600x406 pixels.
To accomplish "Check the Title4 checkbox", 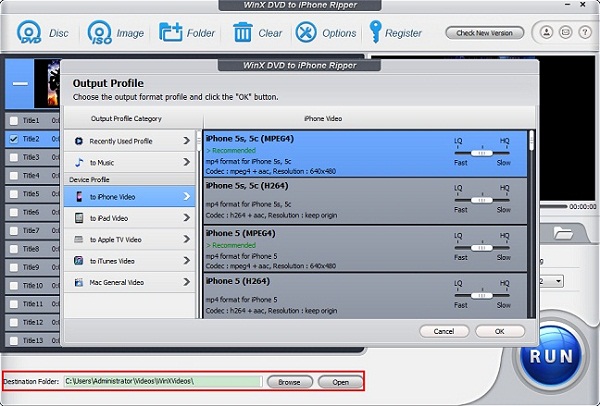I will click(14, 176).
